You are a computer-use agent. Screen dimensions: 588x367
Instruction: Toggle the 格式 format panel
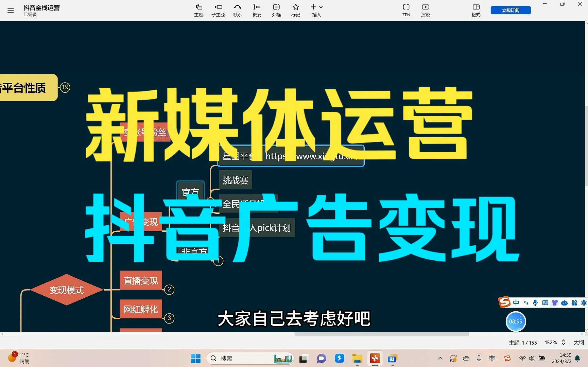click(476, 10)
